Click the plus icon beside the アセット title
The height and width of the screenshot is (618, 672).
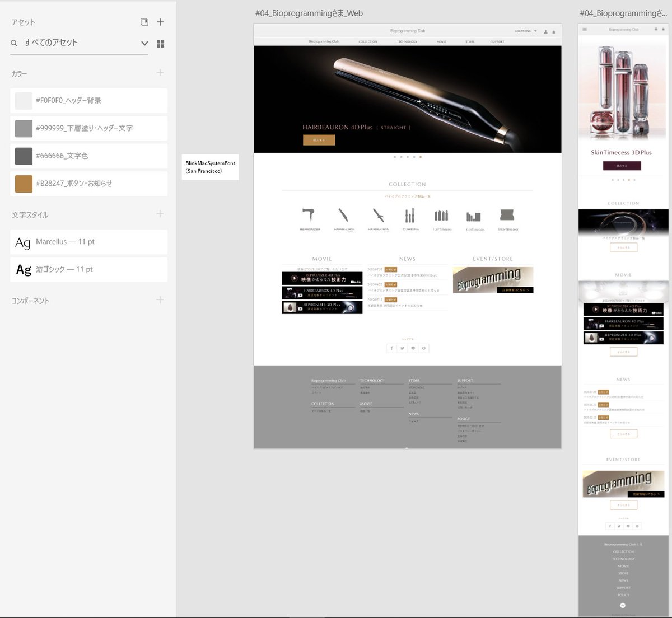pyautogui.click(x=160, y=22)
